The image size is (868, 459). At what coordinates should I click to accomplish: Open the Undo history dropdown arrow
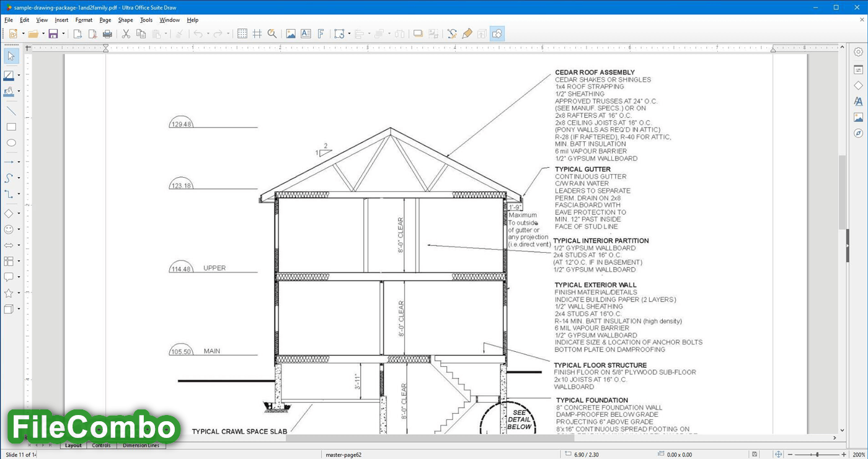click(x=208, y=34)
